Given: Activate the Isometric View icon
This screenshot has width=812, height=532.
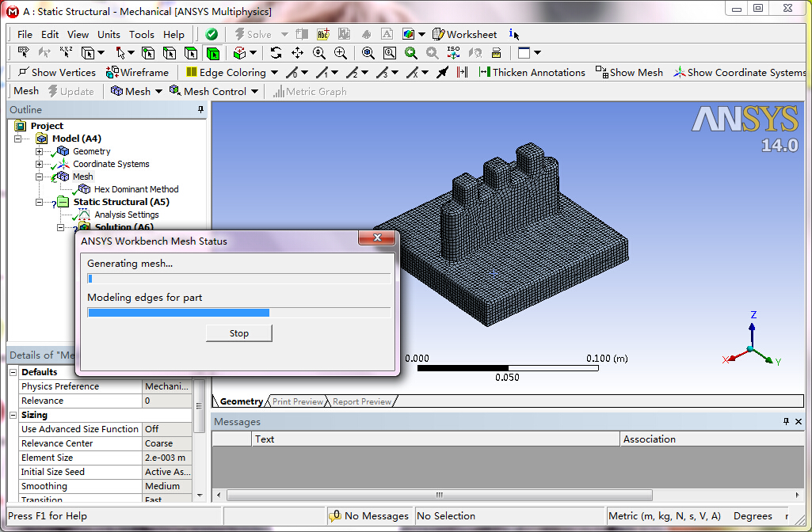Looking at the screenshot, I should coord(452,52).
